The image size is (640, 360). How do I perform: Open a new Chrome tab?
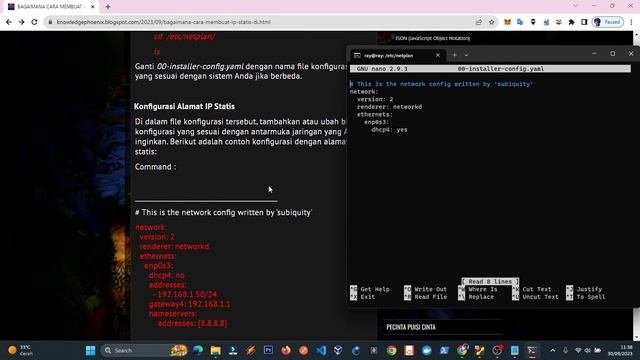108,7
